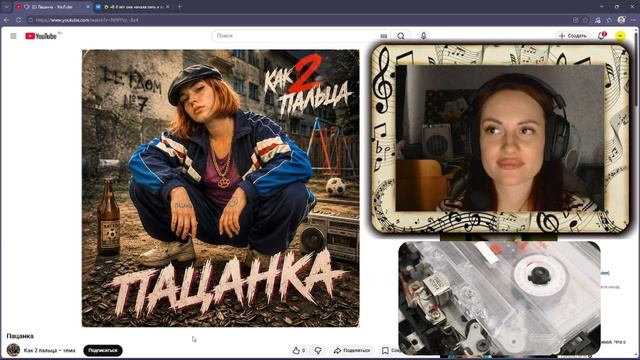Expand the tab list dropdown arrow
The image size is (640, 360).
(x=7, y=7)
